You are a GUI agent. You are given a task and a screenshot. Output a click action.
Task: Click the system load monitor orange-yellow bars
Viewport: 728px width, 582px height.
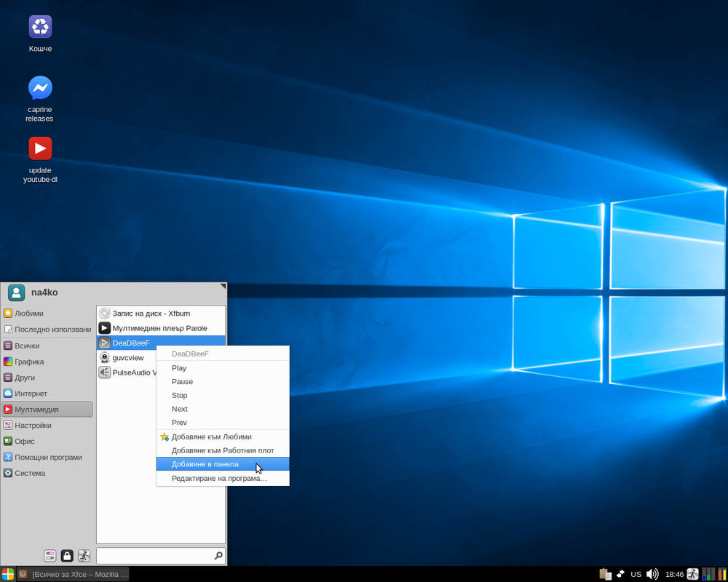[x=721, y=574]
